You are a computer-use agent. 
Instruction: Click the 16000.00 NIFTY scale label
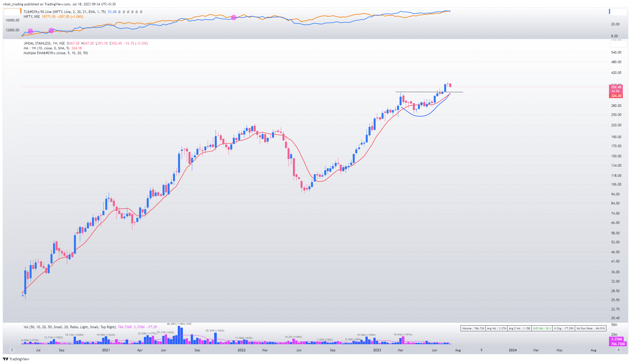click(12, 20)
